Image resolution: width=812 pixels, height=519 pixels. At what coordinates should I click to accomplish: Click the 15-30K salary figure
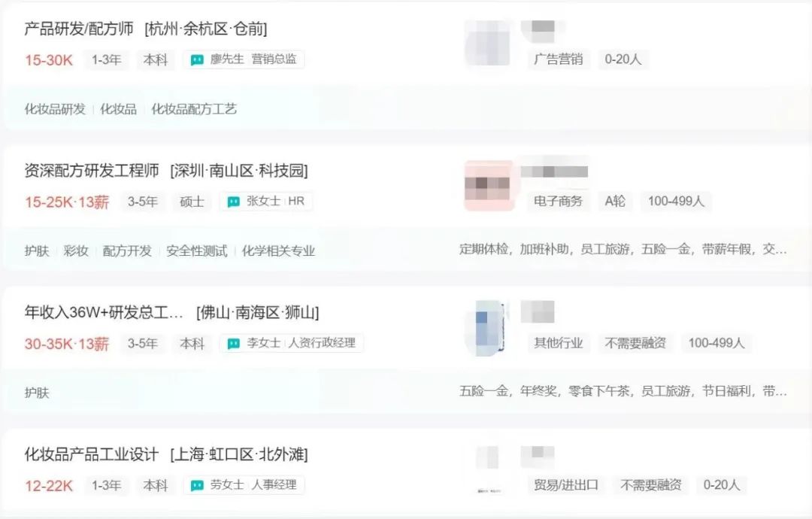(49, 60)
